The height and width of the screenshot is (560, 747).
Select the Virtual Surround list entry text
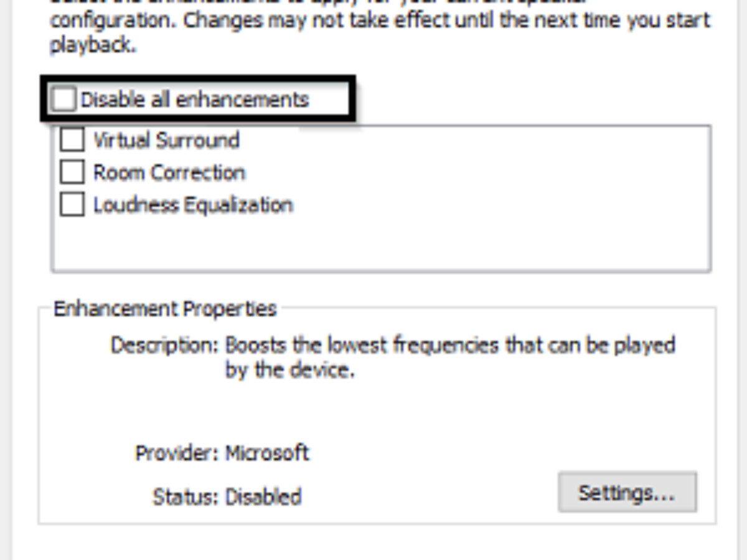(166, 139)
